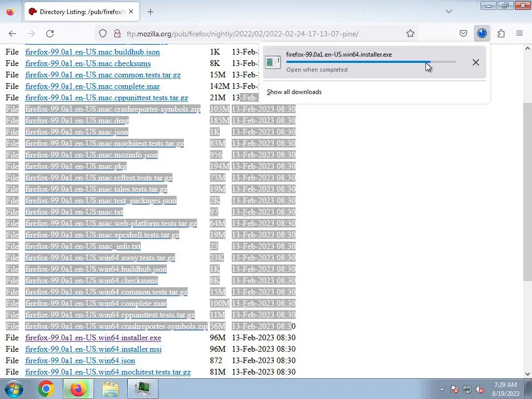Open win64.checksums link
The height and width of the screenshot is (399, 532).
[x=91, y=281]
